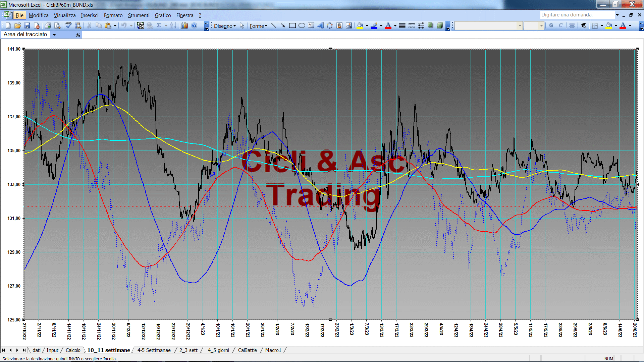Open the Forme shapes dropdown
Image resolution: width=644 pixels, height=362 pixels.
[259, 26]
